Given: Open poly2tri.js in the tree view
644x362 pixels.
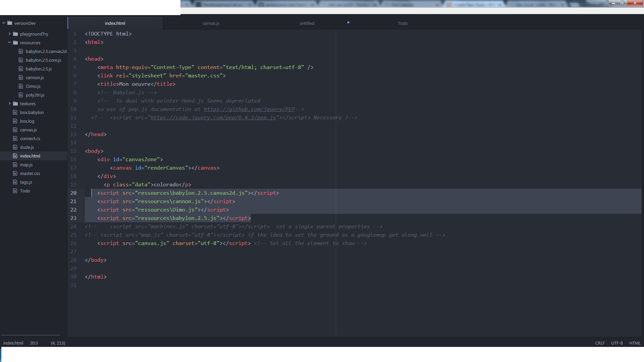Looking at the screenshot, I should click(x=35, y=95).
